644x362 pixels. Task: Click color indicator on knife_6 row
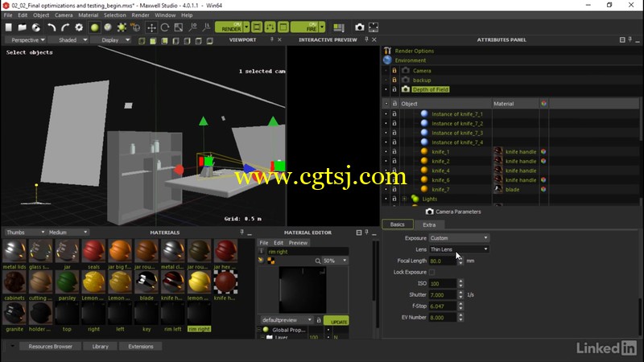(543, 179)
